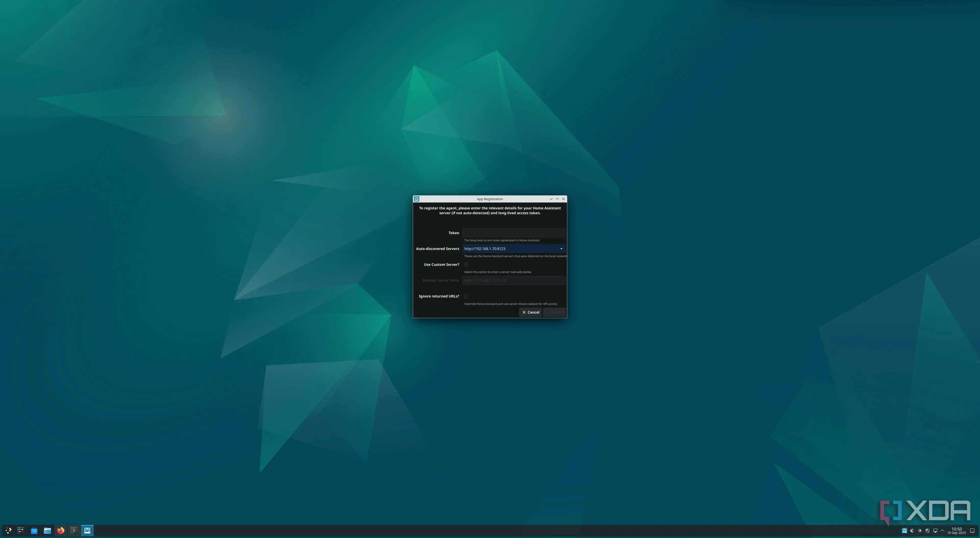The width and height of the screenshot is (980, 538).
Task: Check the Ignore returned URLs option
Action: click(x=466, y=296)
